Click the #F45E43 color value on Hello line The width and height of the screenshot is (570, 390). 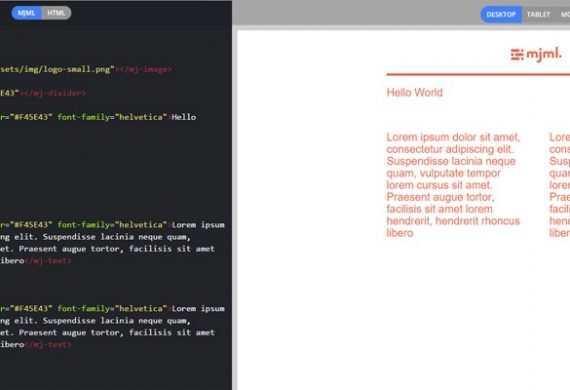(31, 117)
